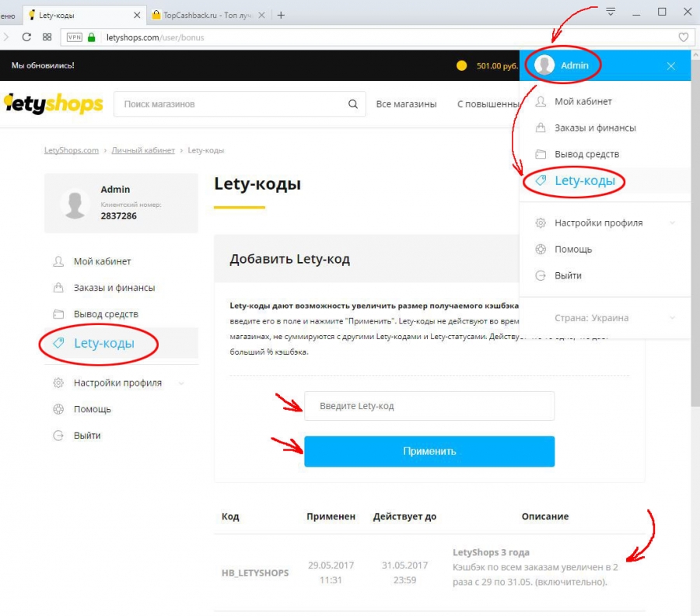Open a new tab with plus button
This screenshot has height=616, width=700.
click(x=281, y=16)
